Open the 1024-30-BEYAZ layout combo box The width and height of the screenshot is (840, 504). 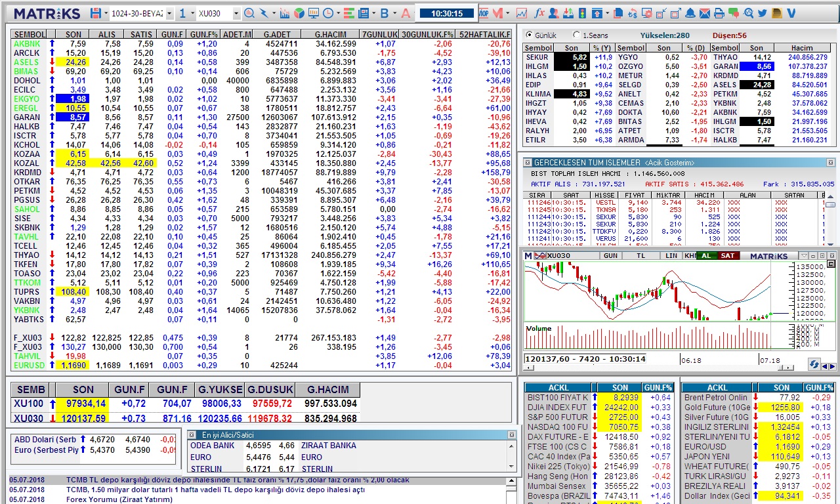(141, 13)
